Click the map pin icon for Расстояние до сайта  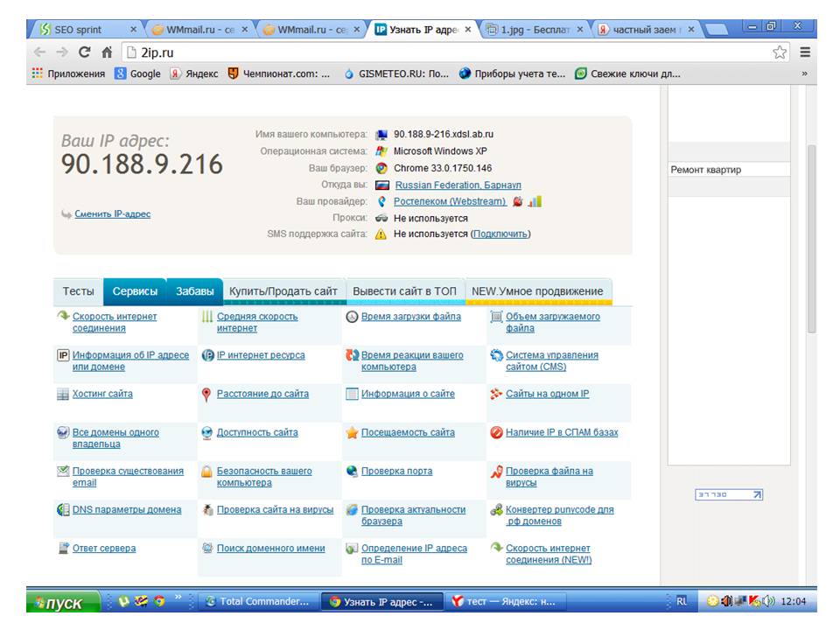tap(206, 395)
